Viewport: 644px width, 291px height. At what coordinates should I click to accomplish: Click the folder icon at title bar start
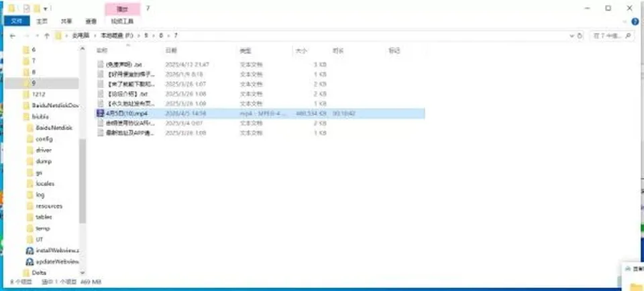pos(12,8)
